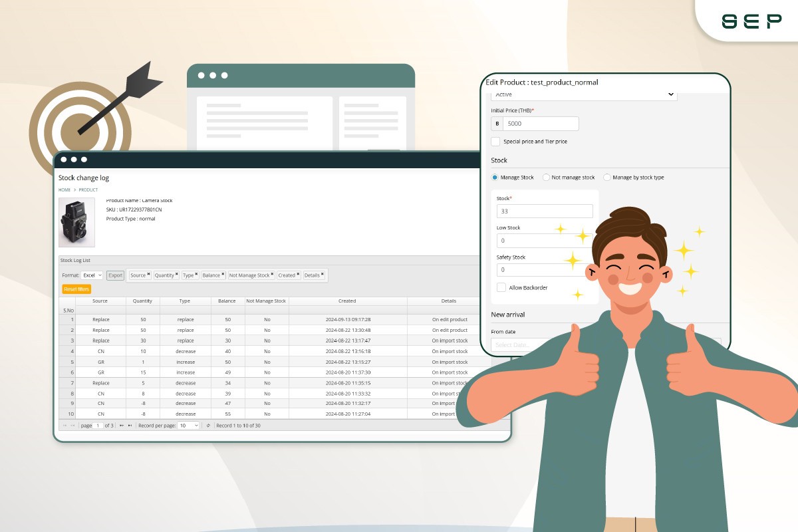798x532 pixels.
Task: Click the Reset filters button
Action: coord(76,289)
